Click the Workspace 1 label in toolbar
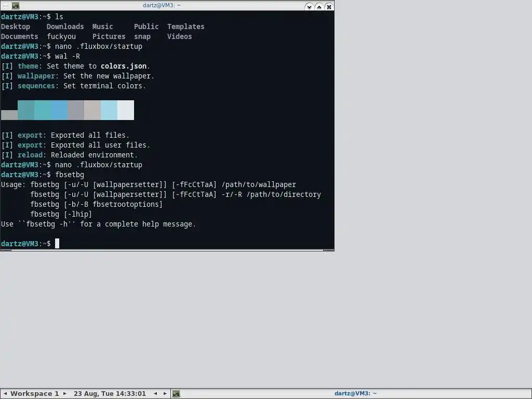 click(35, 394)
